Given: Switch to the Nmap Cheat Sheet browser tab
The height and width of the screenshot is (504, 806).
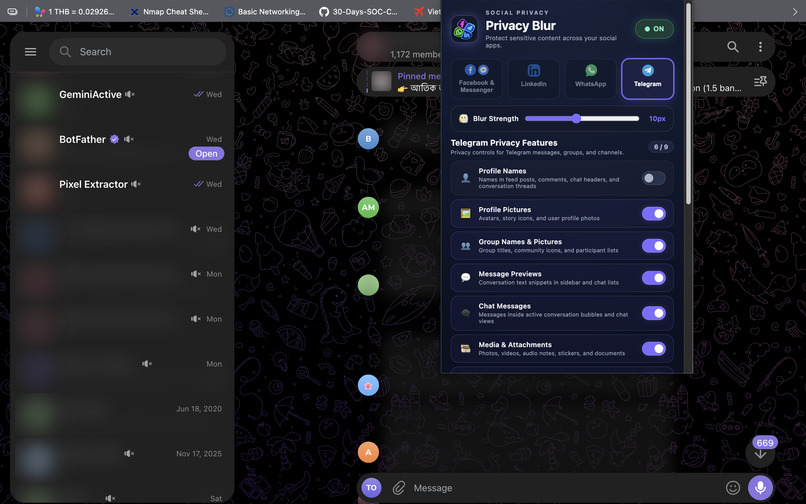Looking at the screenshot, I should (x=169, y=11).
